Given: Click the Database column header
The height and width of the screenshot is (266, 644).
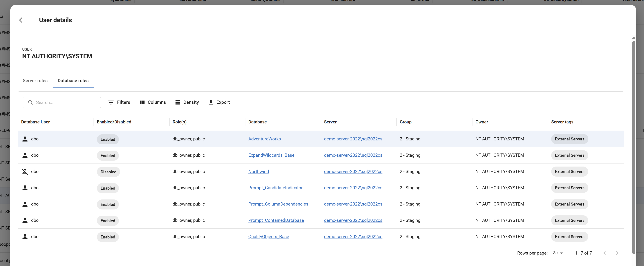Looking at the screenshot, I should [x=257, y=122].
